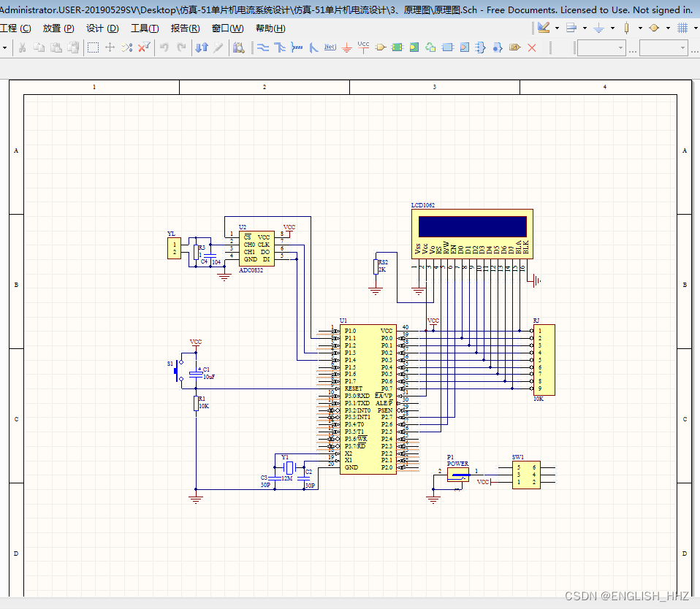Click the Simulation Sources round icon

(x=655, y=28)
